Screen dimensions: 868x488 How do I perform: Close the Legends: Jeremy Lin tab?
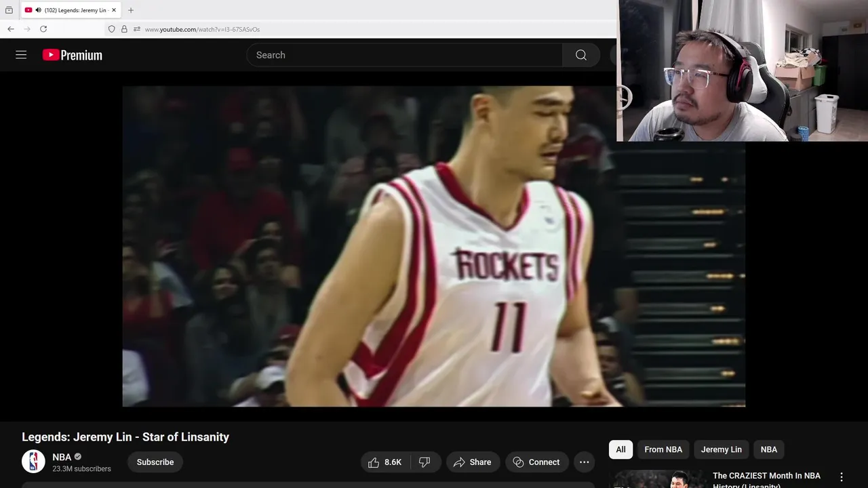(x=114, y=10)
